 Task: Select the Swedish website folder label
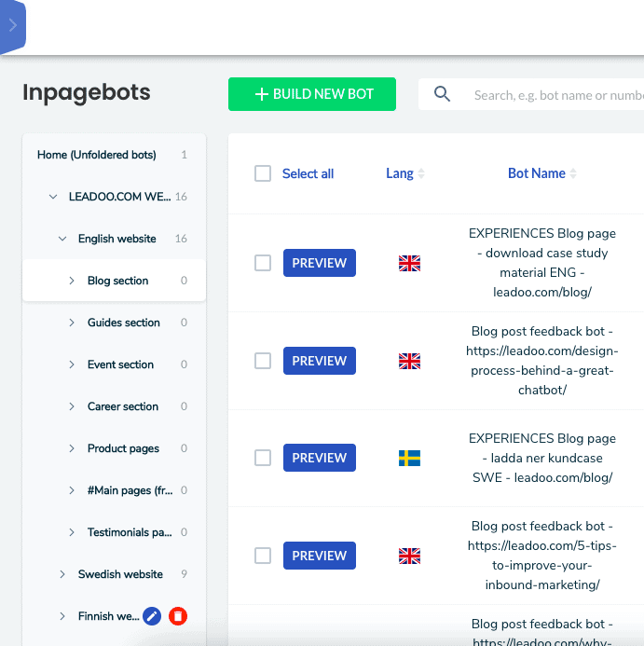point(120,574)
